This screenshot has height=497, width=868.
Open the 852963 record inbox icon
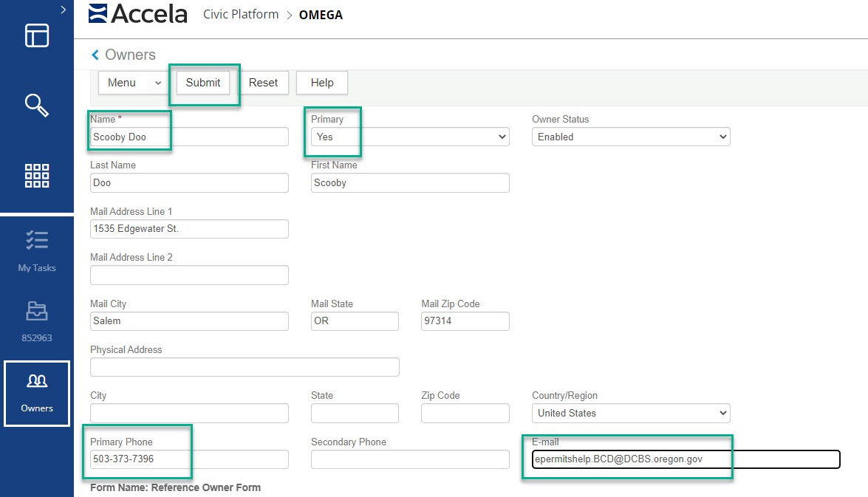coord(37,320)
